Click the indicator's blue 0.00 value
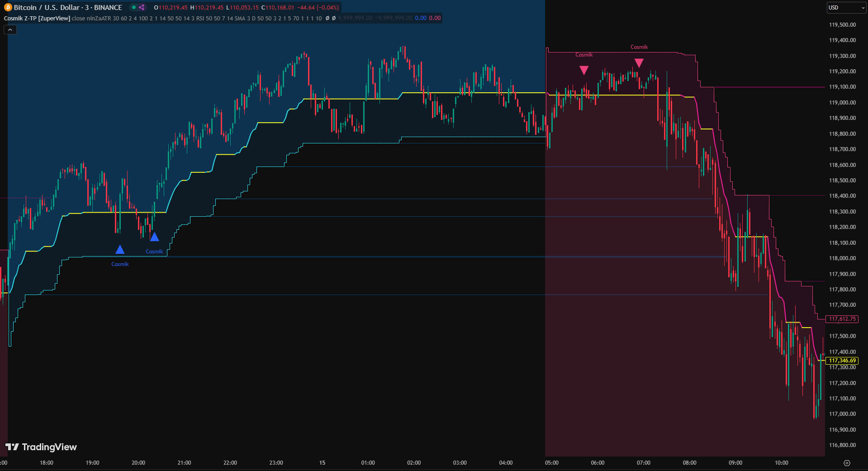The width and height of the screenshot is (868, 471). tap(420, 19)
